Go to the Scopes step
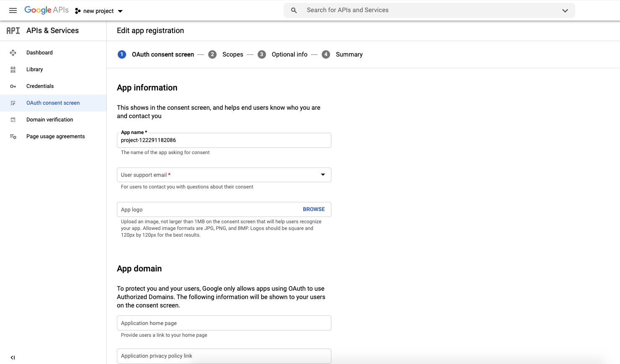This screenshot has height=364, width=620. click(232, 54)
